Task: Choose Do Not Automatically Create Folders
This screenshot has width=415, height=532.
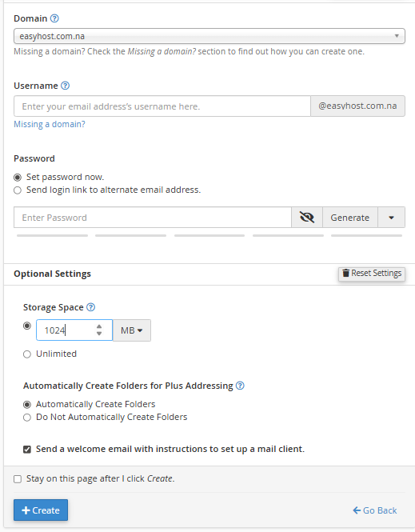Action: (26, 418)
